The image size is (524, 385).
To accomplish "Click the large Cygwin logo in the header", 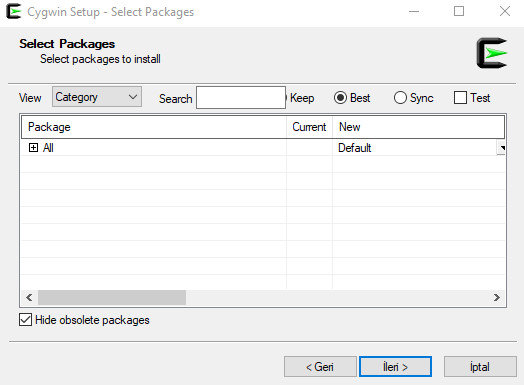I will (492, 53).
